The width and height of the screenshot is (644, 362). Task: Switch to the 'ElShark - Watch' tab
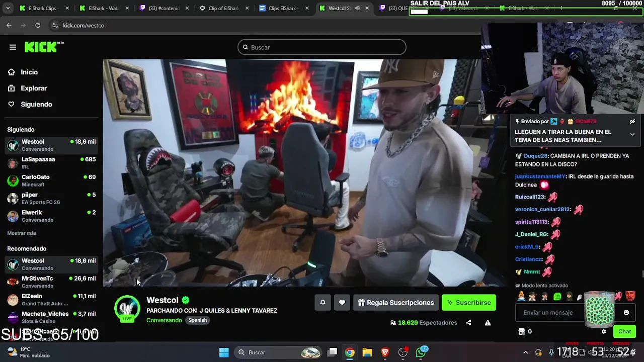coord(103,8)
